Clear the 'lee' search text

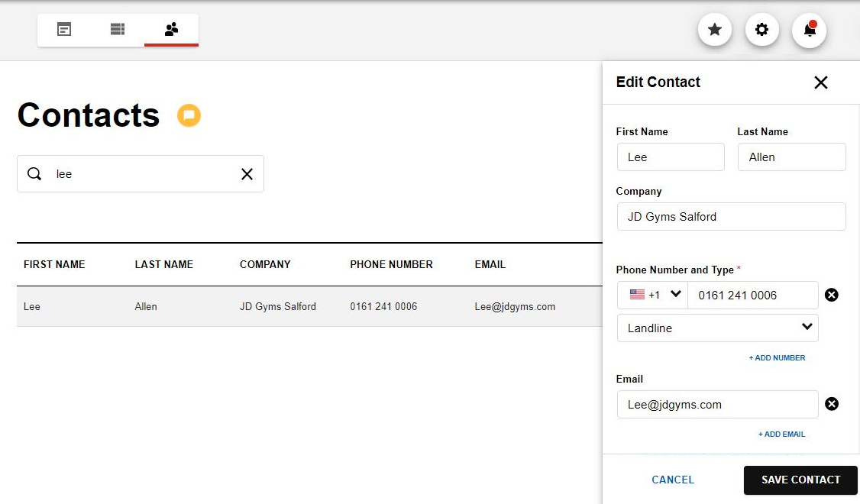(247, 174)
